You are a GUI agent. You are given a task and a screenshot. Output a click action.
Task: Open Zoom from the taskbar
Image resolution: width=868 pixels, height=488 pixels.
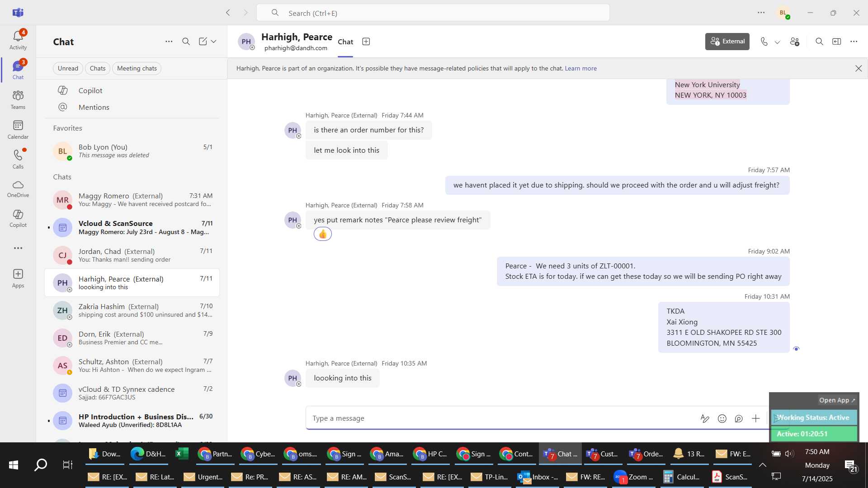point(633,477)
